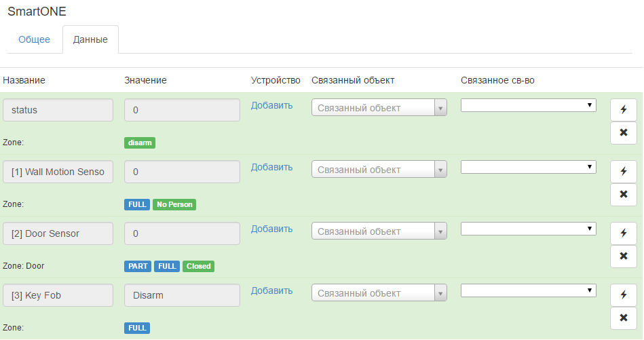Click the Disarm value field for Key Fob

click(x=182, y=295)
